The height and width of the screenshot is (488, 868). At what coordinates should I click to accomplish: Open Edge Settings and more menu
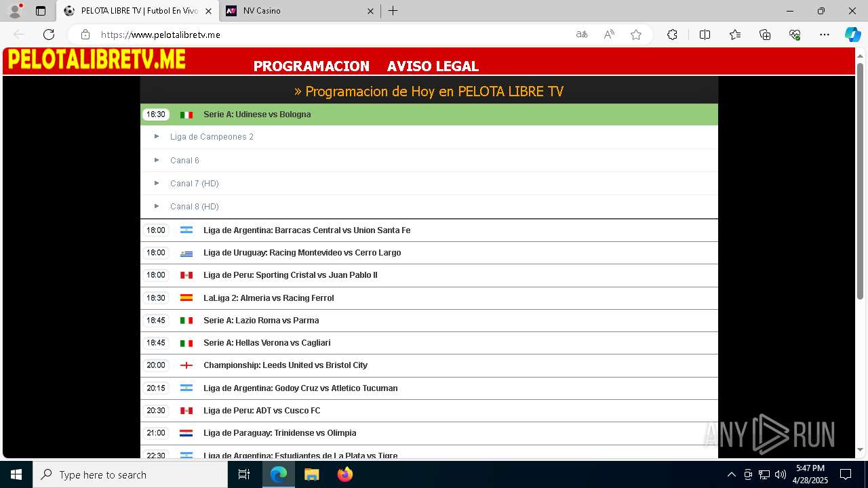825,35
